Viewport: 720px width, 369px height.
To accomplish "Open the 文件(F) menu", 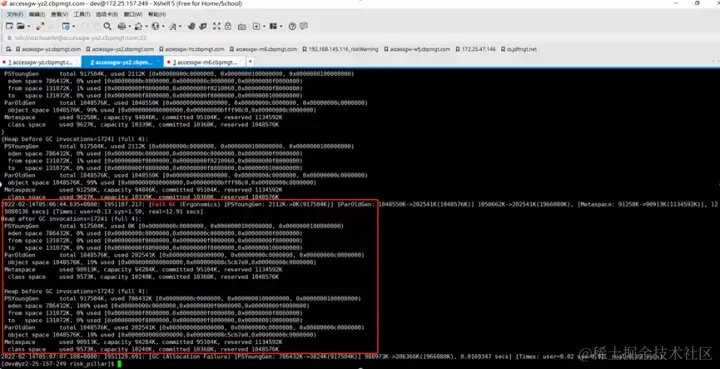I will [x=15, y=14].
